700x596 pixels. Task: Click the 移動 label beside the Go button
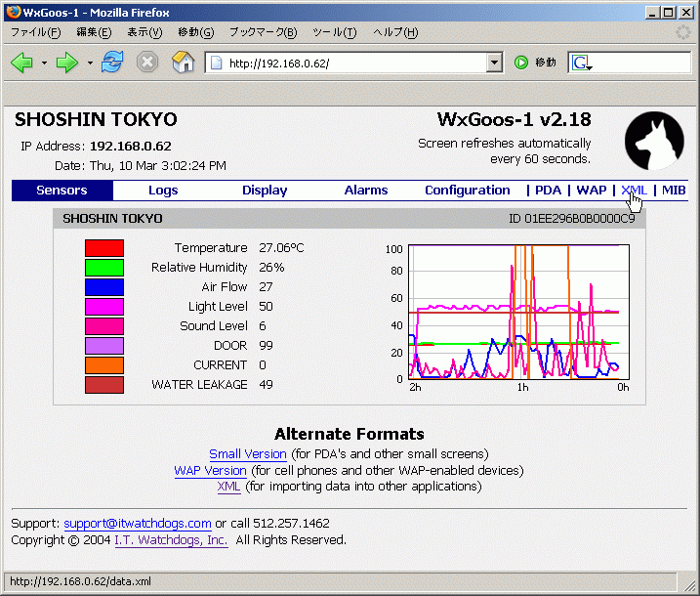[x=546, y=63]
